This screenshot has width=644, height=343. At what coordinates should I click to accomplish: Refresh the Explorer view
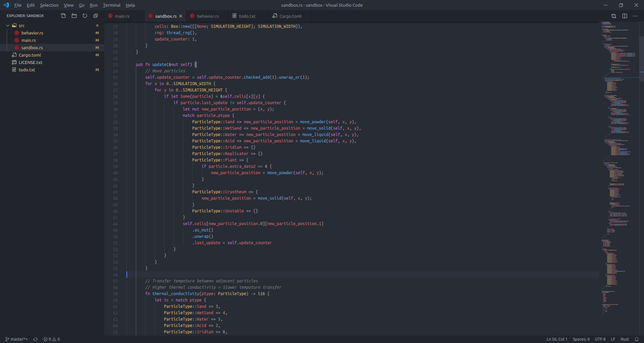[85, 16]
